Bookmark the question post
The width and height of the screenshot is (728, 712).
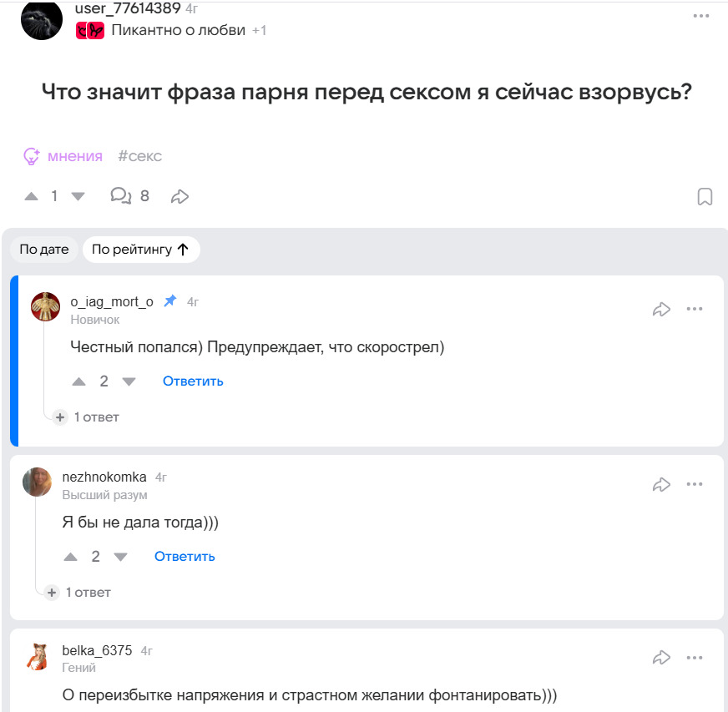[x=705, y=197]
